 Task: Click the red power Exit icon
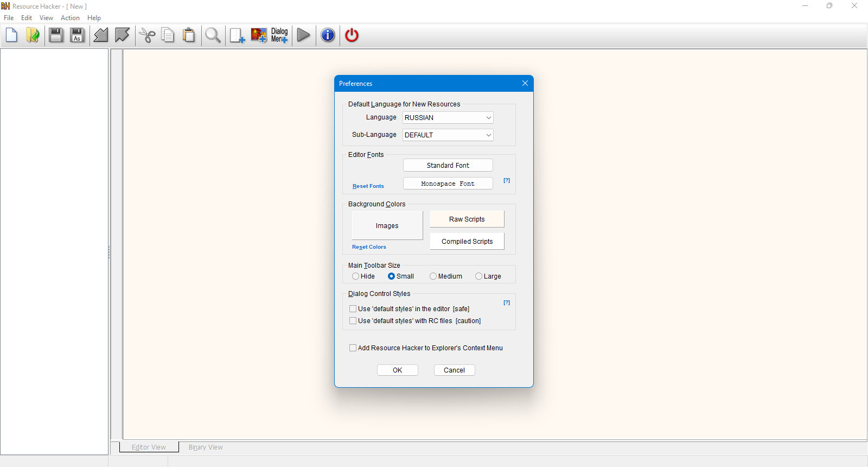tap(352, 35)
